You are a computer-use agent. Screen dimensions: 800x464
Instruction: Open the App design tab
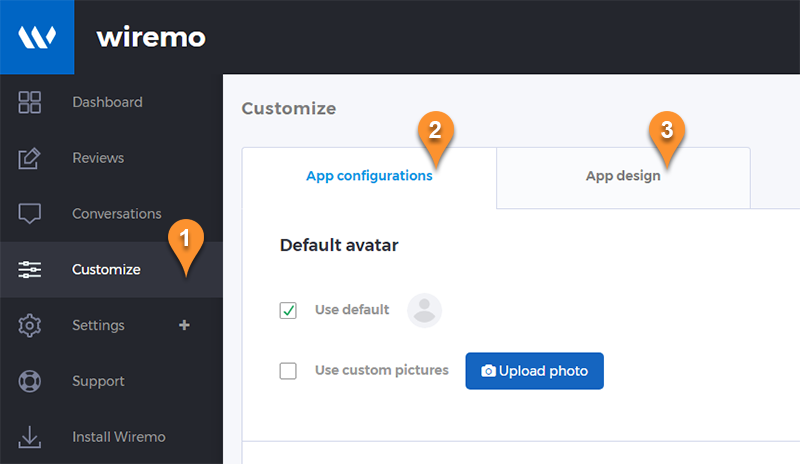point(623,176)
